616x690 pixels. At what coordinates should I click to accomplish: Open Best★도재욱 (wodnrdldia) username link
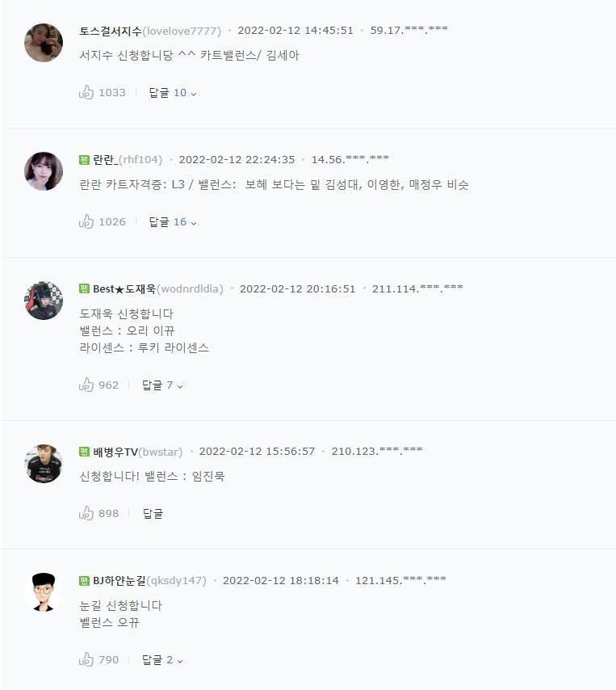[x=158, y=288]
